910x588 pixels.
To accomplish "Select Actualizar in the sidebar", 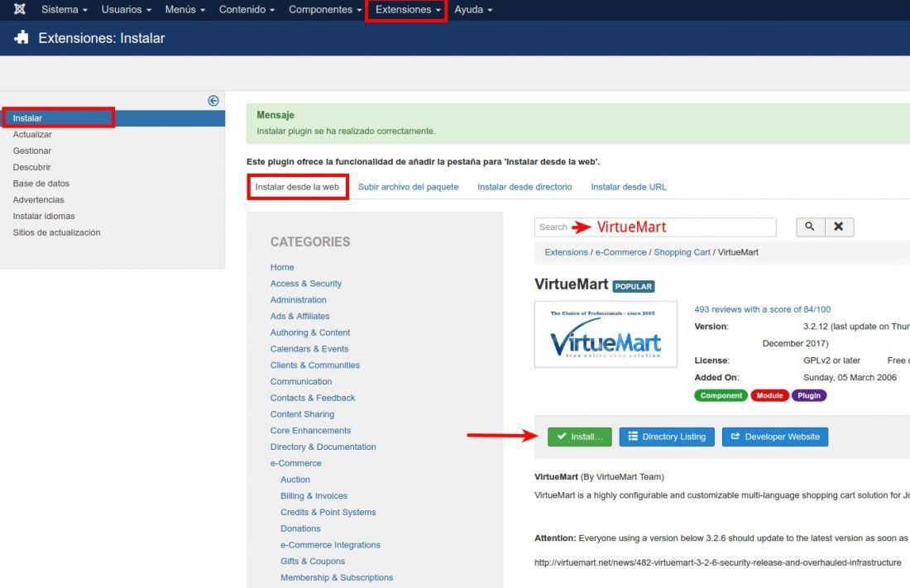I will (32, 134).
